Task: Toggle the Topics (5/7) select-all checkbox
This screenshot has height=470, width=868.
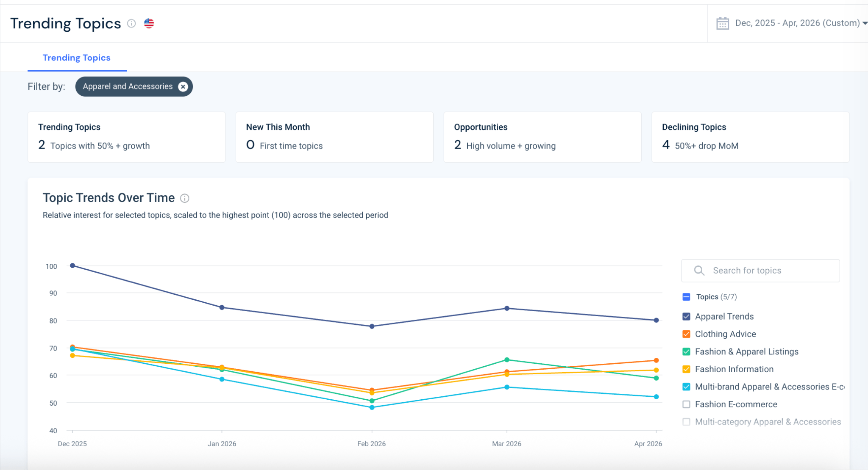Action: (686, 297)
